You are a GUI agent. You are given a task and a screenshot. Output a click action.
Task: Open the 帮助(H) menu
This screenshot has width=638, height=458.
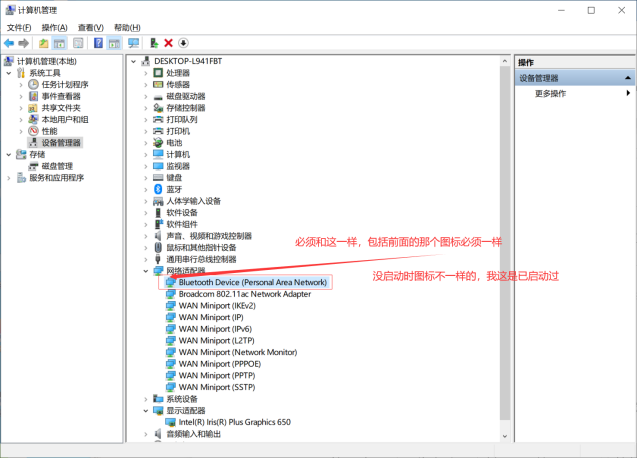127,28
